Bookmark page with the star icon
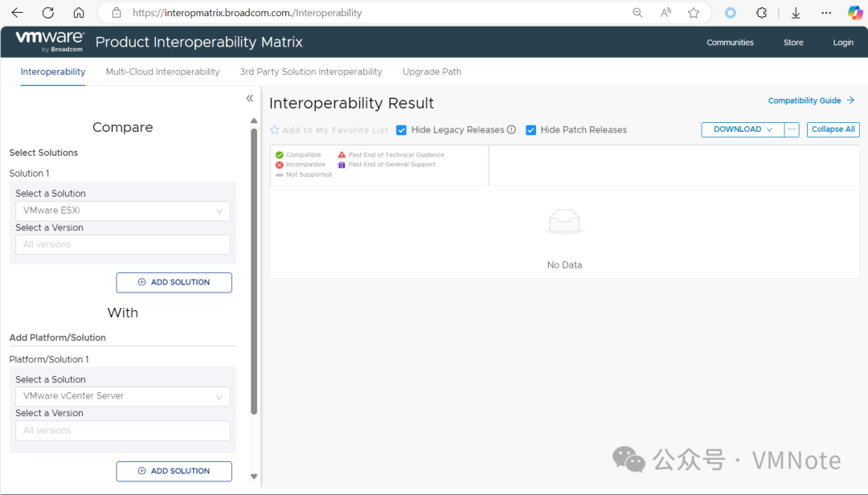This screenshot has height=495, width=868. (694, 13)
